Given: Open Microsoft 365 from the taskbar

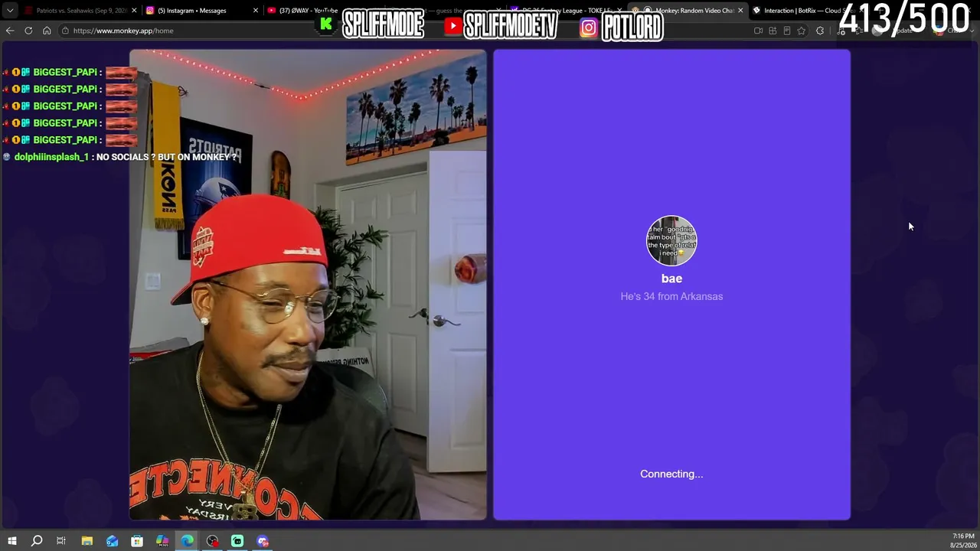Looking at the screenshot, I should click(162, 541).
